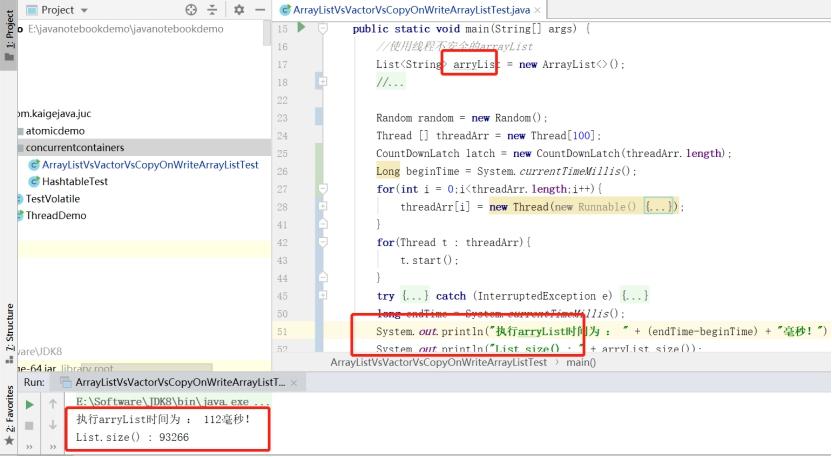The width and height of the screenshot is (832, 457).
Task: Click the fold end marker at line 41
Action: tap(323, 225)
